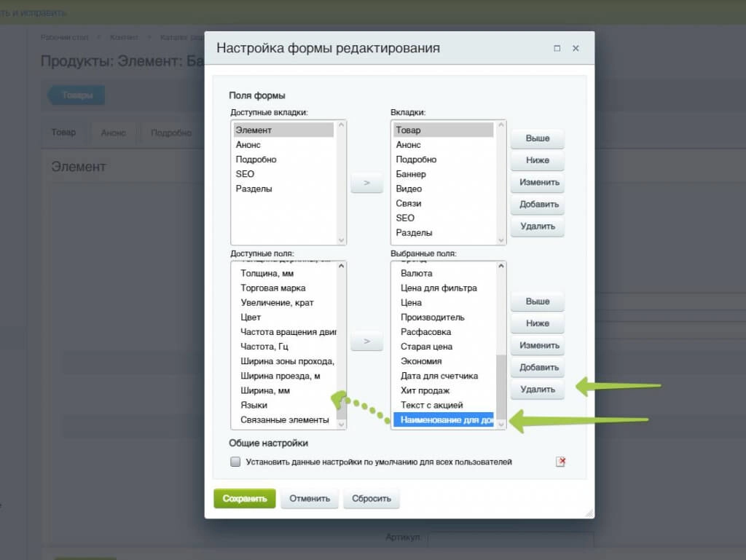Click Изменить button for tabs

538,182
